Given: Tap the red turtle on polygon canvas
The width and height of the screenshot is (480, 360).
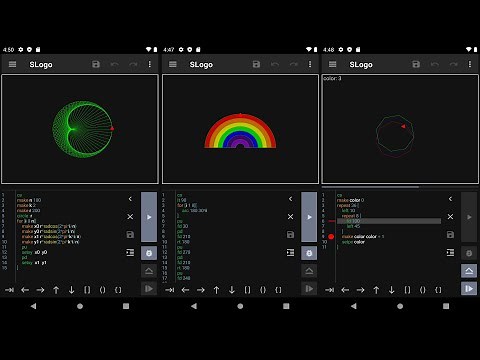Looking at the screenshot, I should [x=403, y=126].
